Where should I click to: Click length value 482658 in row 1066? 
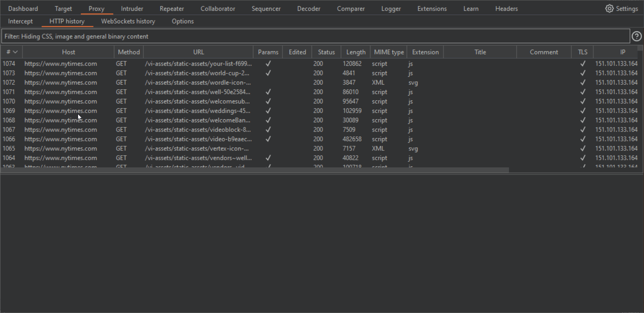(352, 139)
